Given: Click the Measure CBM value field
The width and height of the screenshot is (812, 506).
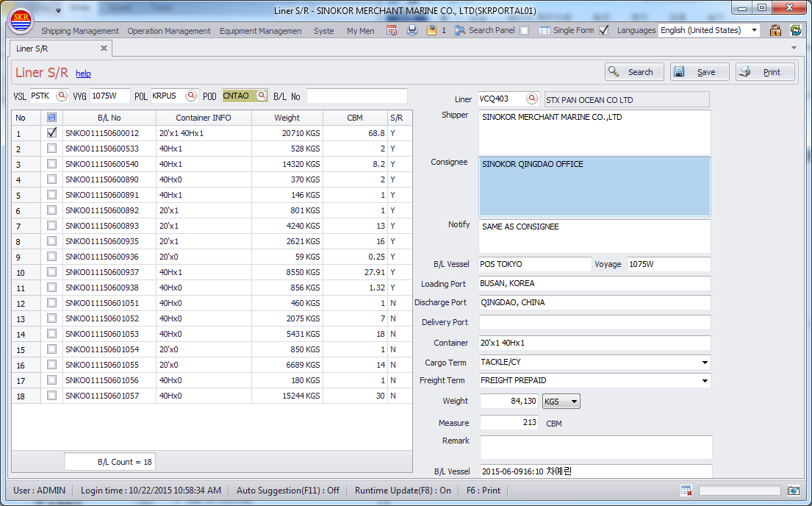Looking at the screenshot, I should point(509,423).
